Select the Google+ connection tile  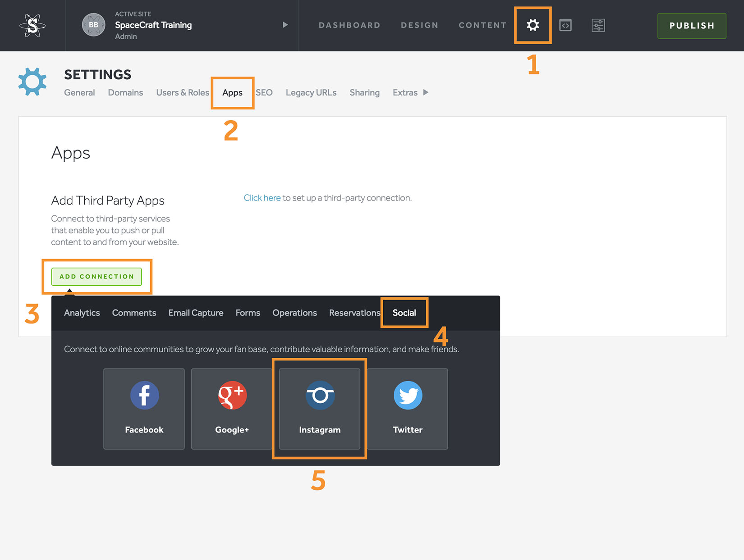click(x=232, y=409)
